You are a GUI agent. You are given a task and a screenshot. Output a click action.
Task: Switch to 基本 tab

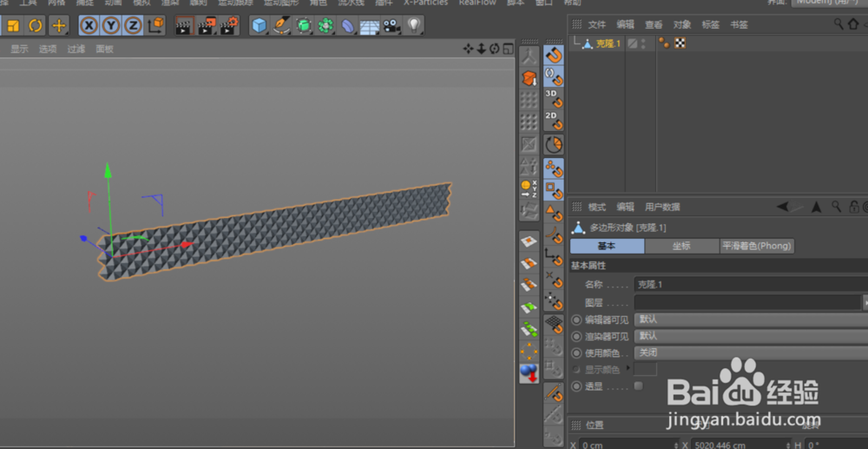pyautogui.click(x=607, y=247)
